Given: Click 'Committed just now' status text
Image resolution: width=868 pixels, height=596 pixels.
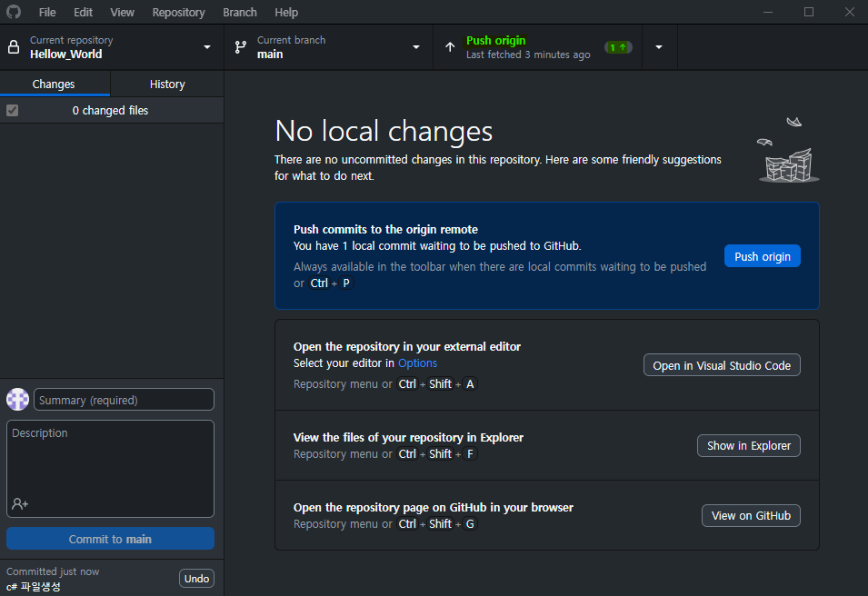Looking at the screenshot, I should click(x=53, y=571).
